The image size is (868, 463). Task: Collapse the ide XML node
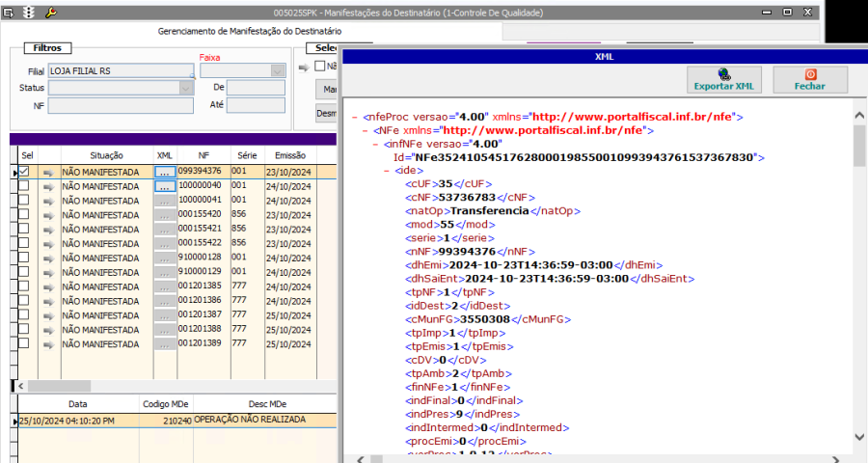tap(389, 171)
